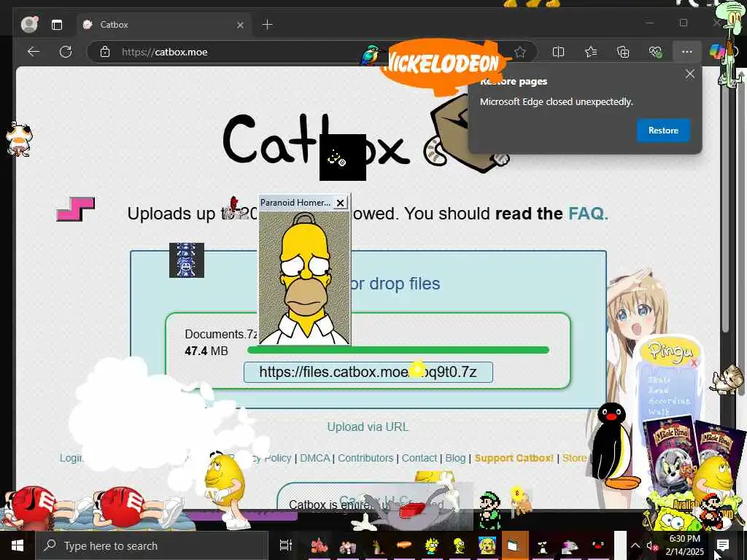The height and width of the screenshot is (560, 747).
Task: Open the Windows Start menu
Action: (18, 545)
